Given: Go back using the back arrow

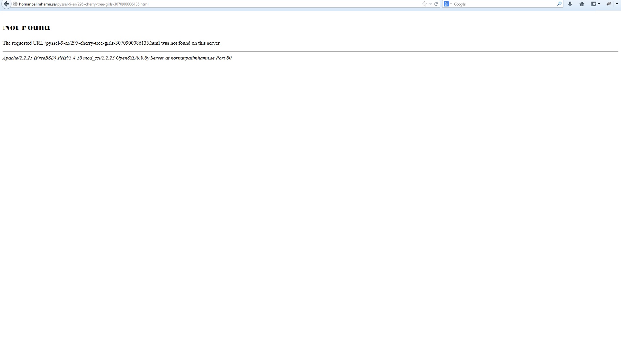Looking at the screenshot, I should (6, 4).
